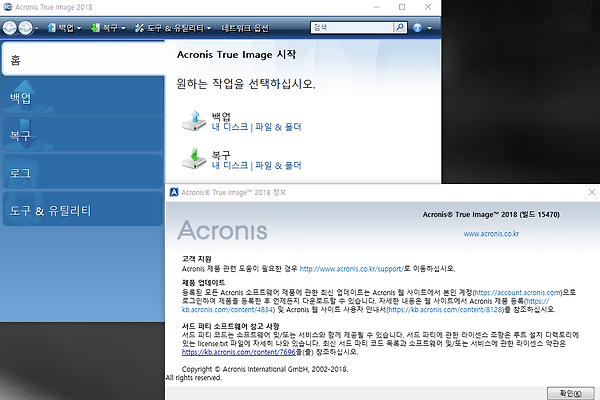The image size is (600, 400).
Task: Click the '원하는 작업을 선택하십시오.' text
Action: click(x=246, y=83)
